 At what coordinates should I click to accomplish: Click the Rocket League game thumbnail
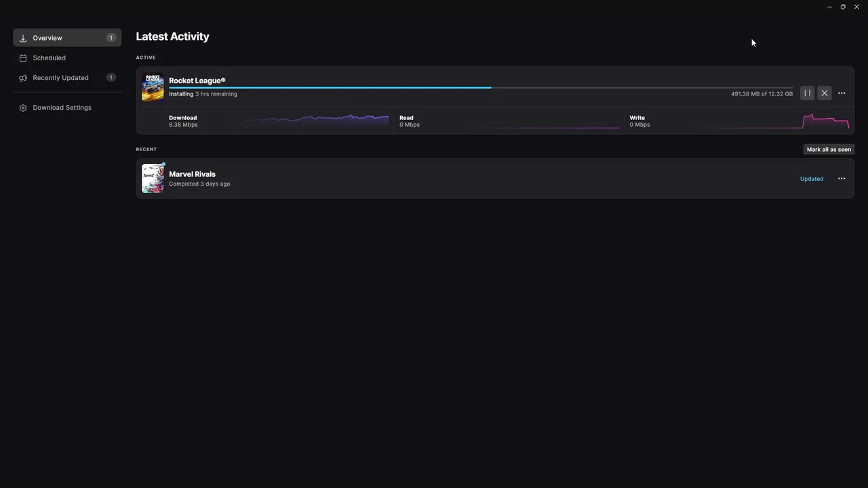pyautogui.click(x=153, y=87)
